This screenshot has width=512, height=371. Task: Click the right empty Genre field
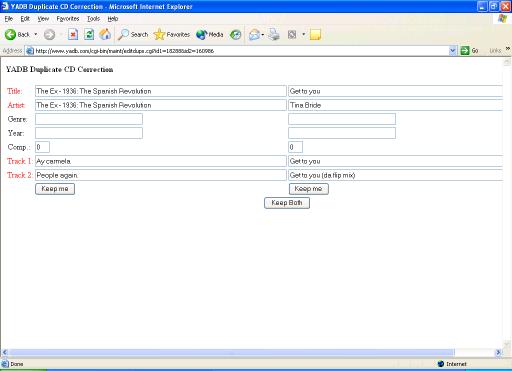coord(342,119)
